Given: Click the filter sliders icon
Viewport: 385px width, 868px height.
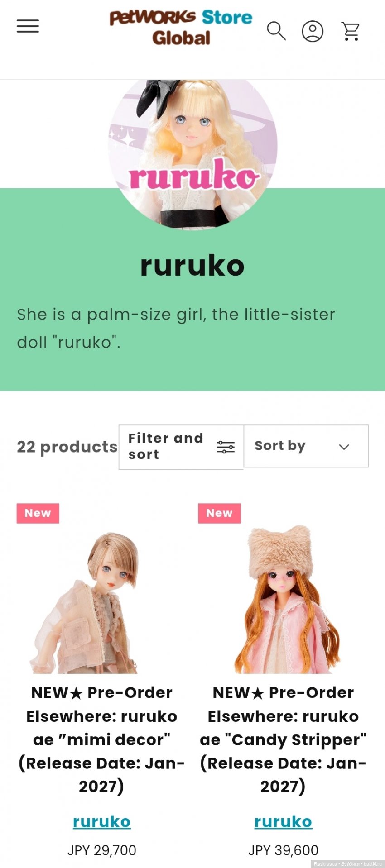Looking at the screenshot, I should [226, 447].
